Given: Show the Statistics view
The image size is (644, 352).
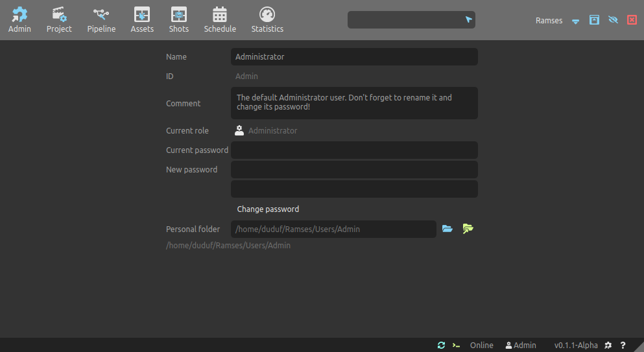Looking at the screenshot, I should [267, 19].
